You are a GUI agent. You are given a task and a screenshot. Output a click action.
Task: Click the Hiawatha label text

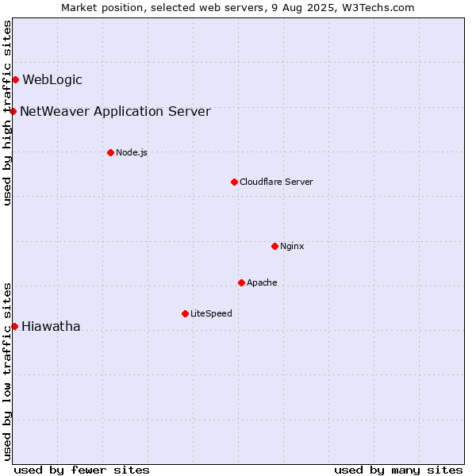51,326
